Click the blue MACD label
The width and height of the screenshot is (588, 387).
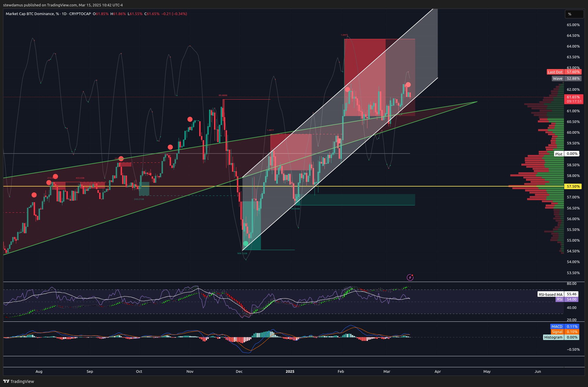tap(557, 326)
